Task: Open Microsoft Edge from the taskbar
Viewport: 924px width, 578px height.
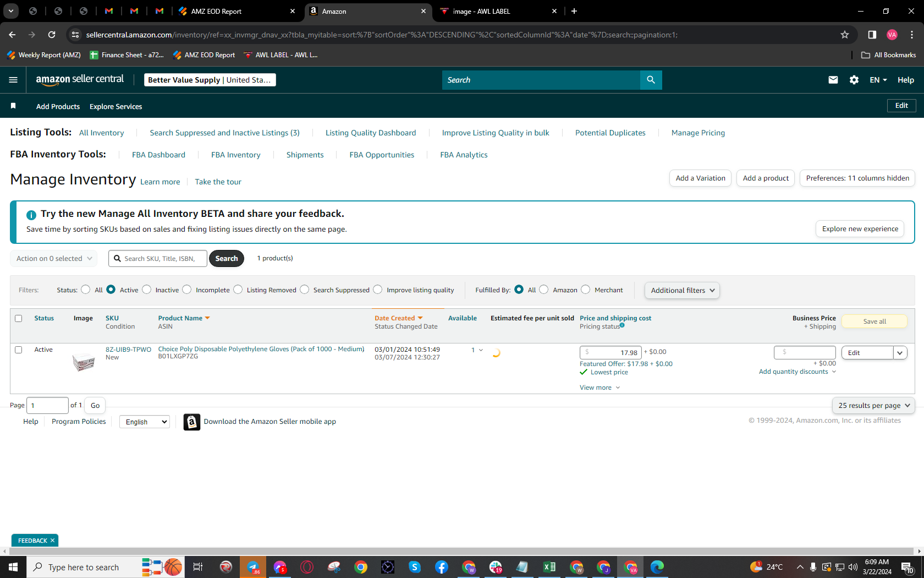Action: click(657, 567)
